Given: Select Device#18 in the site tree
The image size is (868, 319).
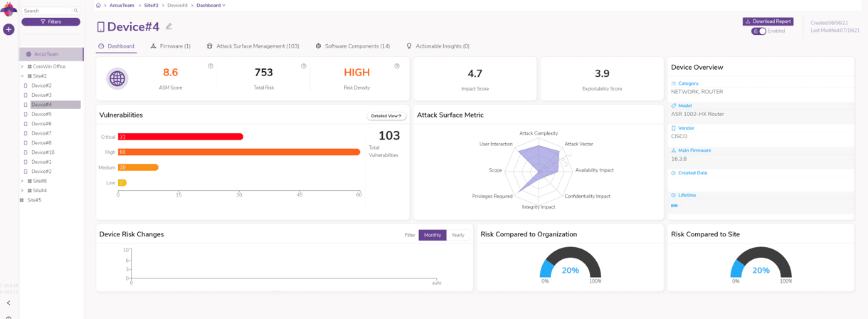Looking at the screenshot, I should pyautogui.click(x=43, y=152).
